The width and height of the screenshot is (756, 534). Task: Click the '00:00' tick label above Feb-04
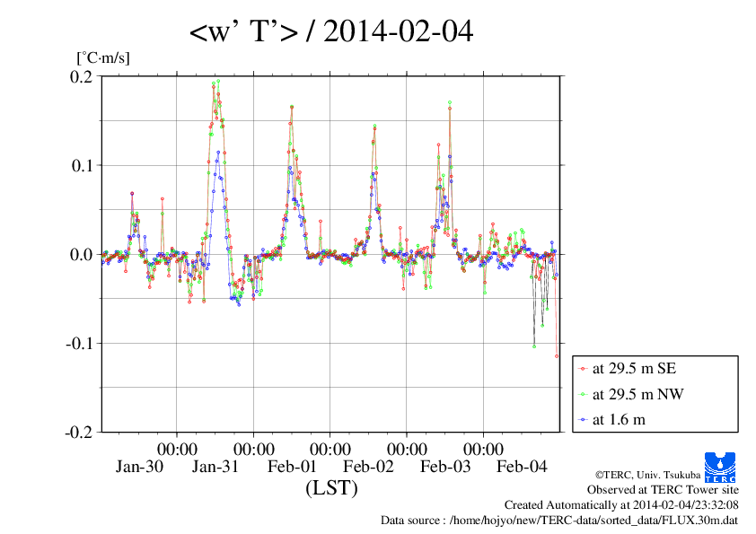pyautogui.click(x=484, y=450)
